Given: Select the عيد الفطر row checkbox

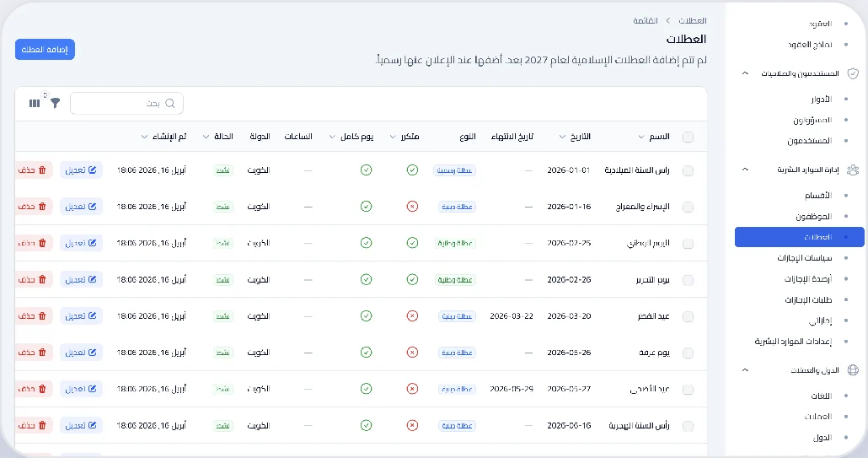Looking at the screenshot, I should [x=689, y=317].
